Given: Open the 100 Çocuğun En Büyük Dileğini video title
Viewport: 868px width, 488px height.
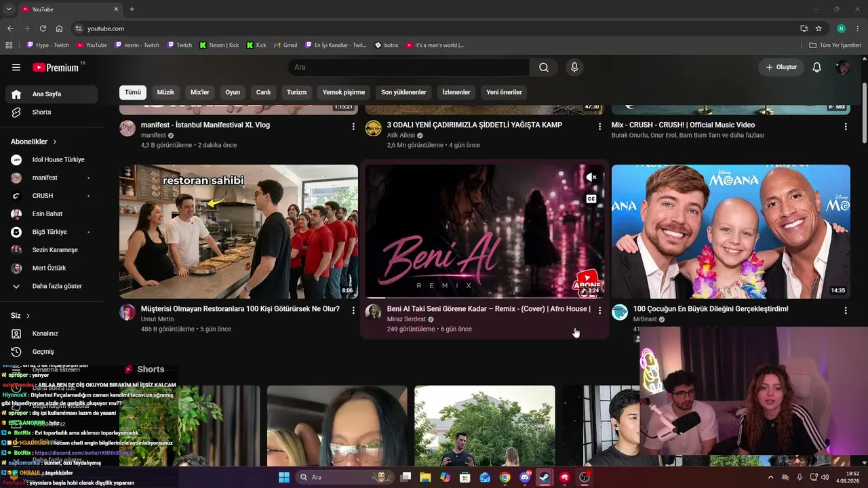Looking at the screenshot, I should point(711,309).
